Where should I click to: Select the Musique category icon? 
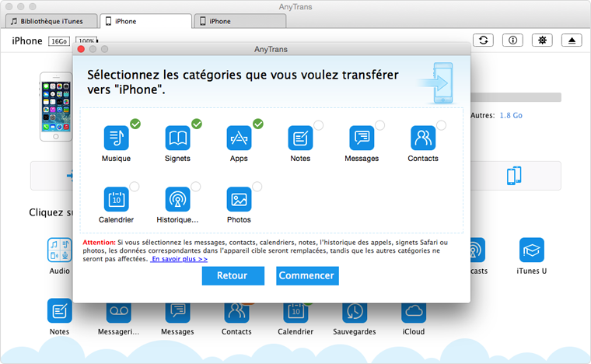[x=116, y=138]
